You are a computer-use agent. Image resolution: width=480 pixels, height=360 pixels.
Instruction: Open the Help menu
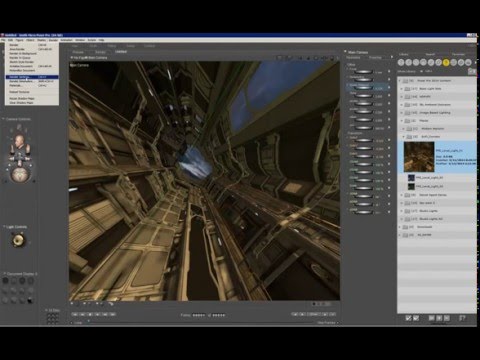(101, 40)
